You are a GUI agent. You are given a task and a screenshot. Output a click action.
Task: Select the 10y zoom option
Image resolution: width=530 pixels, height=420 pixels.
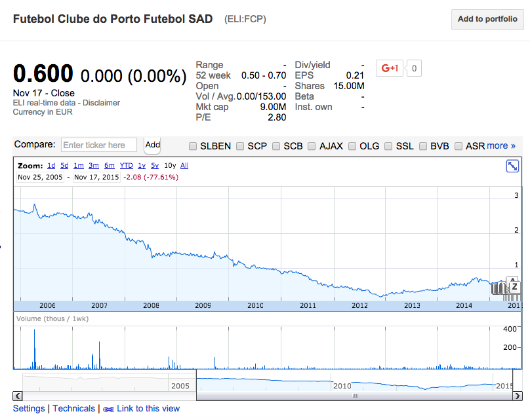[170, 165]
